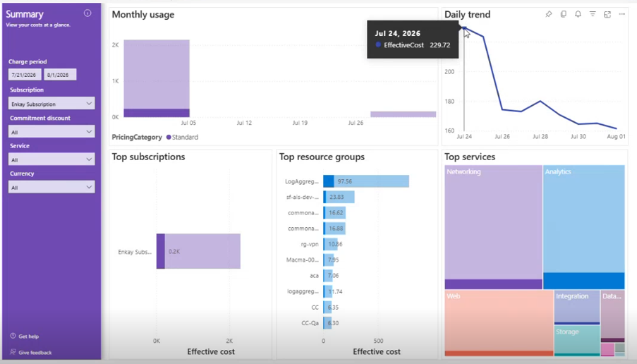This screenshot has width=637, height=364.
Task: Click the Macma-00... row label
Action: click(x=303, y=260)
